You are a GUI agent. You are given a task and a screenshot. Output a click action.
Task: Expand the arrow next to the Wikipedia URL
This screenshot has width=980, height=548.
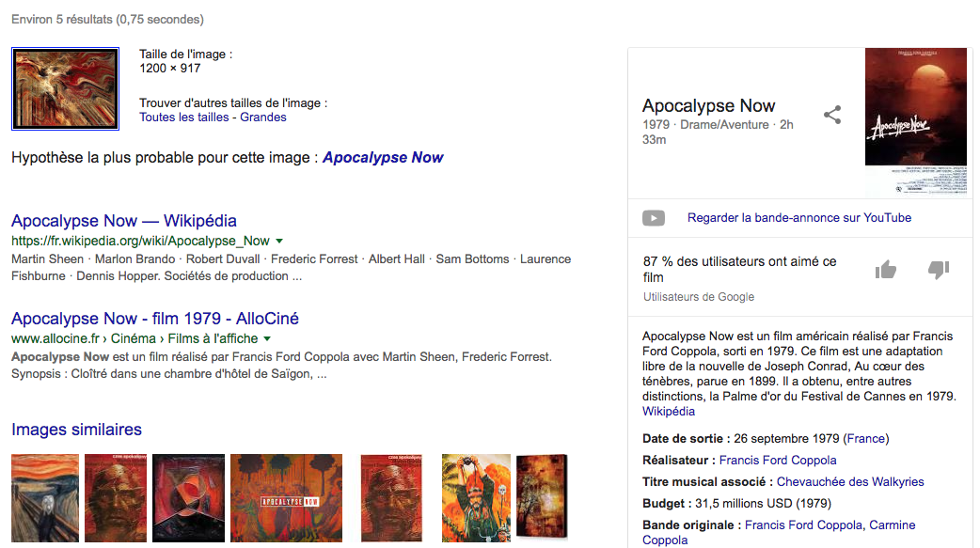(x=279, y=242)
